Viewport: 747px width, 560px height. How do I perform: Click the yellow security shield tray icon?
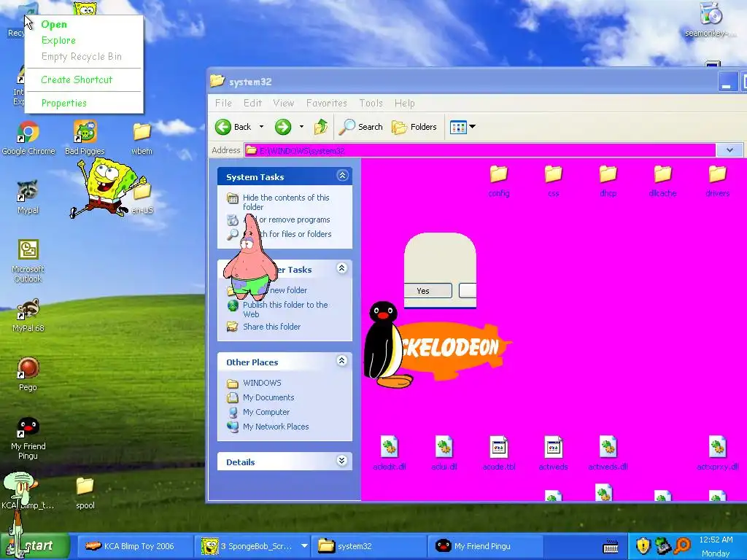(643, 545)
